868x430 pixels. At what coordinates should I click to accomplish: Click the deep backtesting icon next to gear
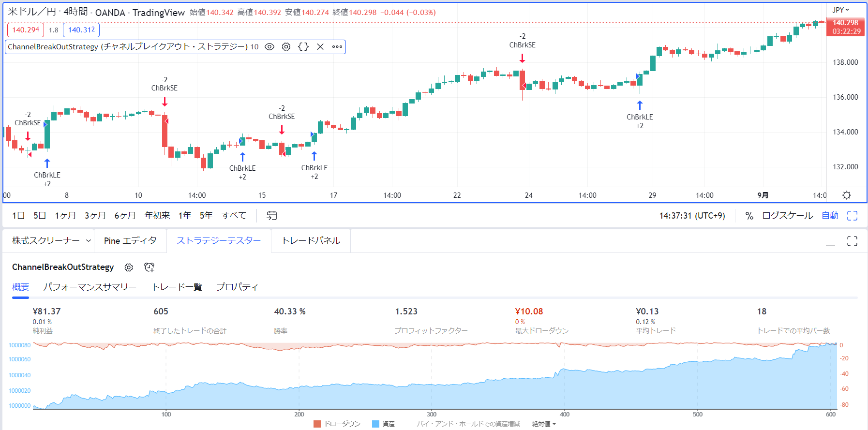pos(150,267)
